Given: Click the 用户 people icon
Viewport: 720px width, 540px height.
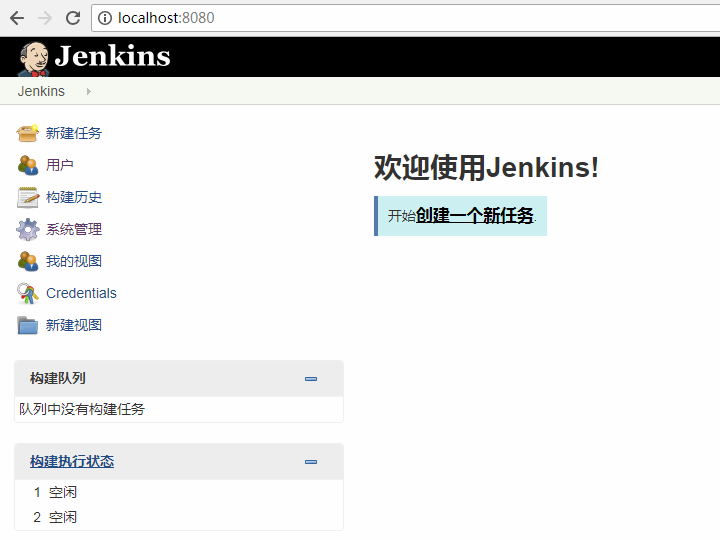Looking at the screenshot, I should pos(28,165).
